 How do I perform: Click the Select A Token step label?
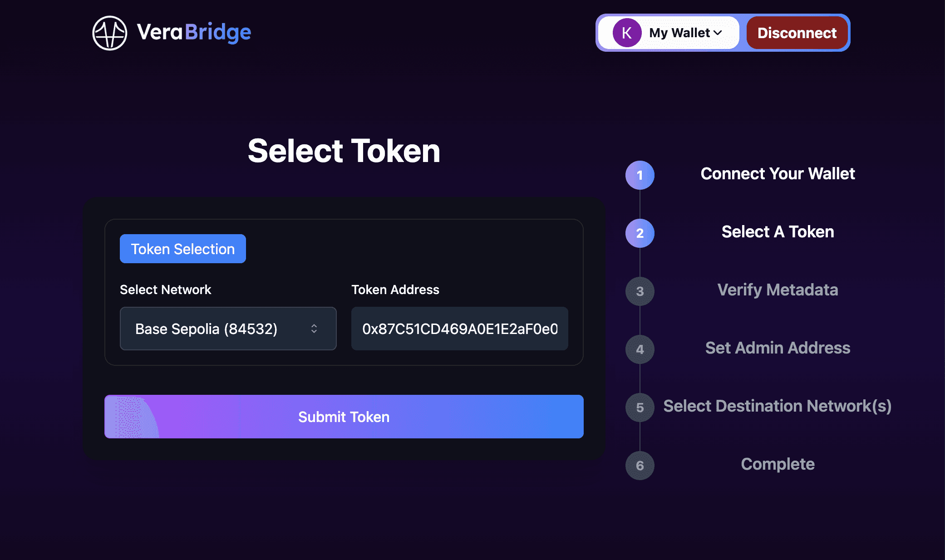pyautogui.click(x=778, y=232)
